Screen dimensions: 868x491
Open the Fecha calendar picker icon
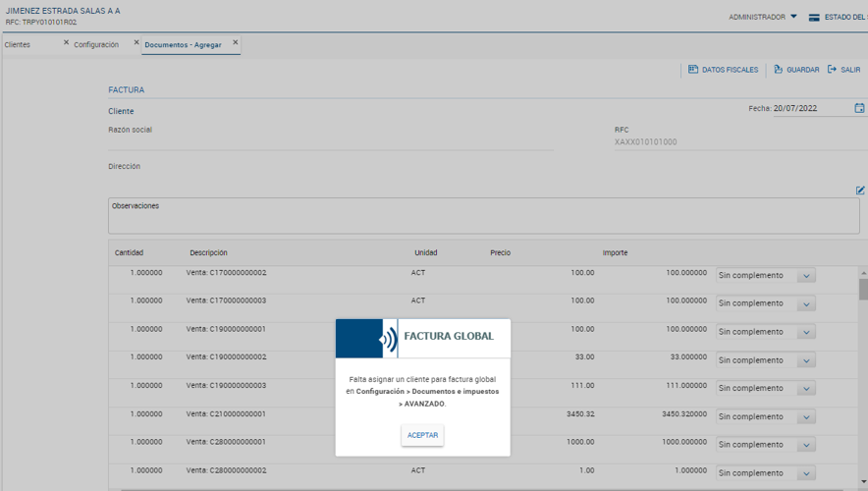[859, 108]
